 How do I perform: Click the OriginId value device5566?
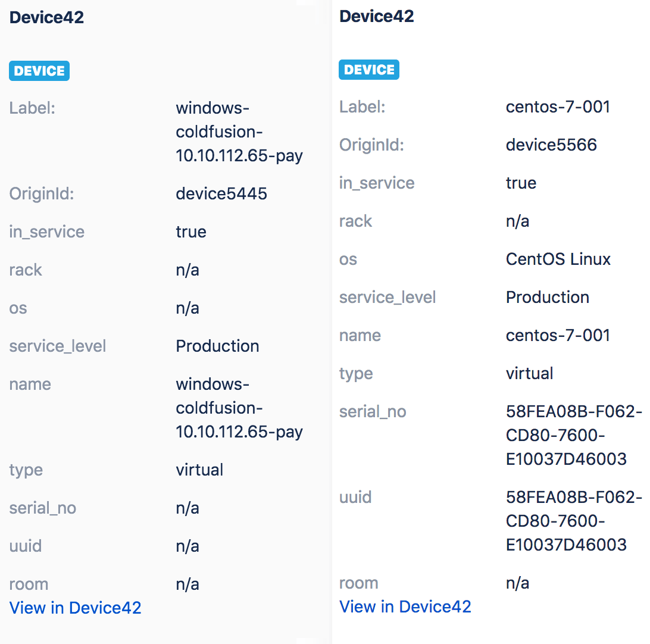(551, 145)
